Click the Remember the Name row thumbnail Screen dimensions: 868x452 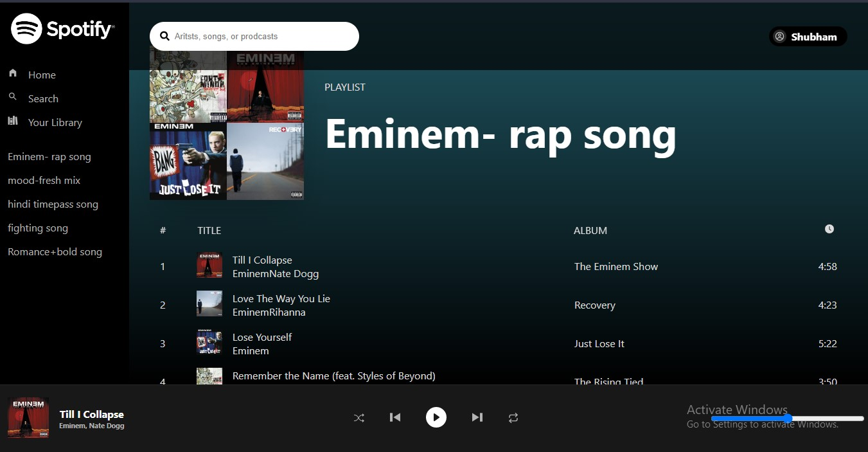(209, 376)
